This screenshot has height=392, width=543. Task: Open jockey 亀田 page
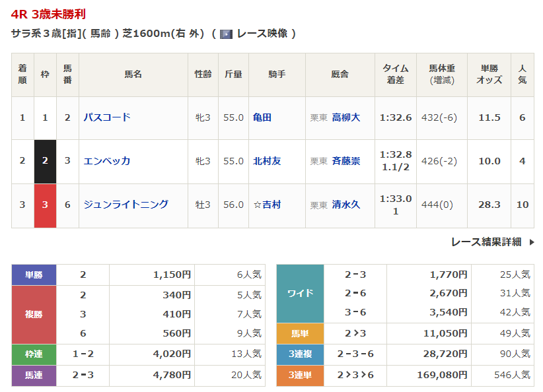tap(262, 117)
